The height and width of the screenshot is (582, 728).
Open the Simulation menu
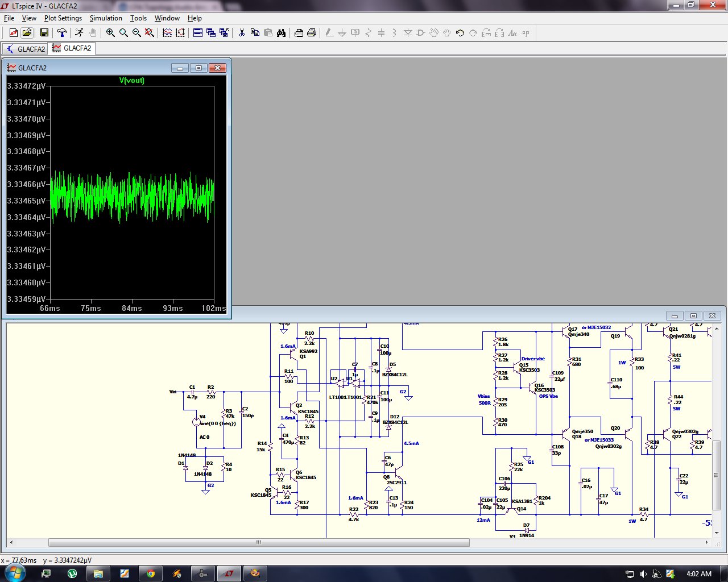click(x=106, y=18)
